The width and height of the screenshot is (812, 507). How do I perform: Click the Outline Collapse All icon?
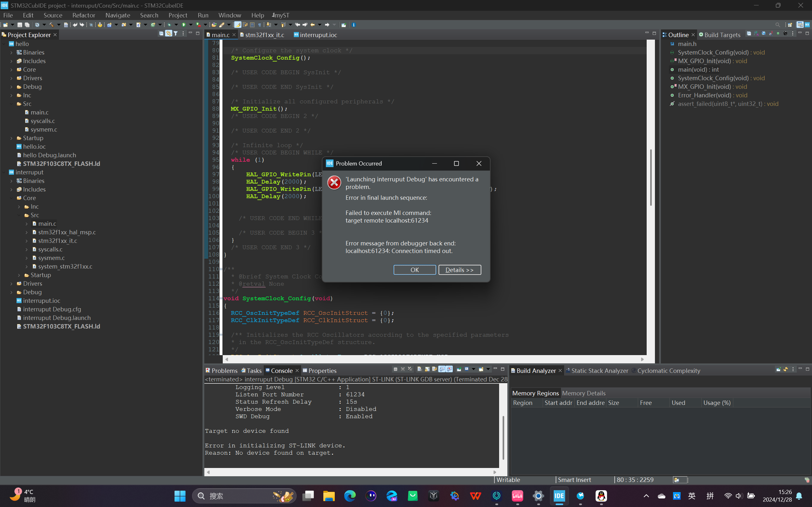749,34
